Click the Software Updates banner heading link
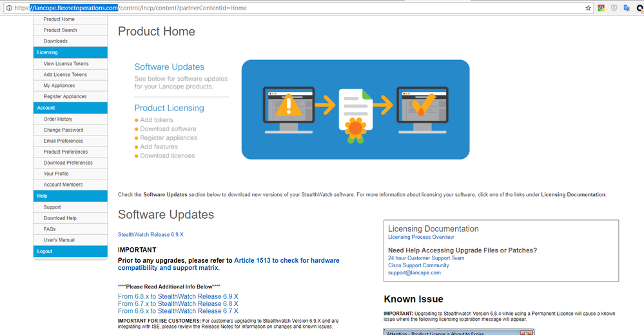 click(x=169, y=67)
